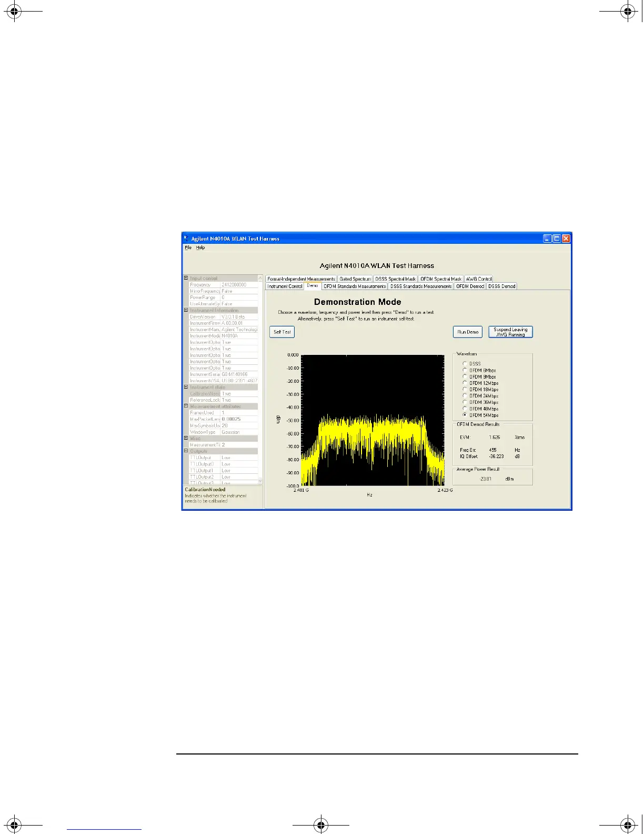
Task: Switch to the OFDM Demod tab
Action: tap(470, 286)
